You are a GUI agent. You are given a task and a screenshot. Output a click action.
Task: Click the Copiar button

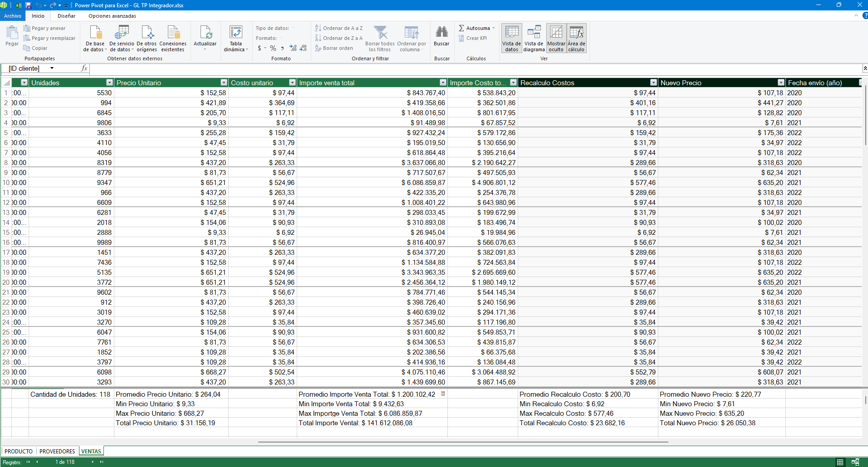coord(35,48)
